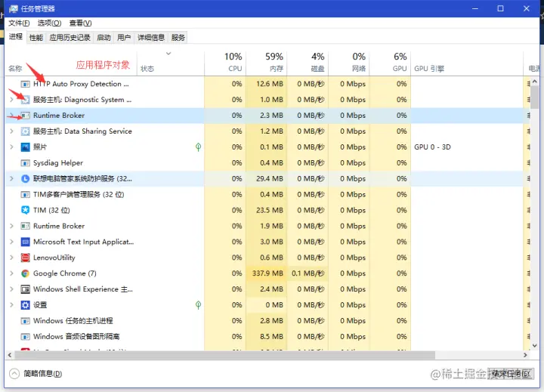Sort by the GPU 引擎 column header
Image resolution: width=544 pixels, height=392 pixels.
[467, 63]
